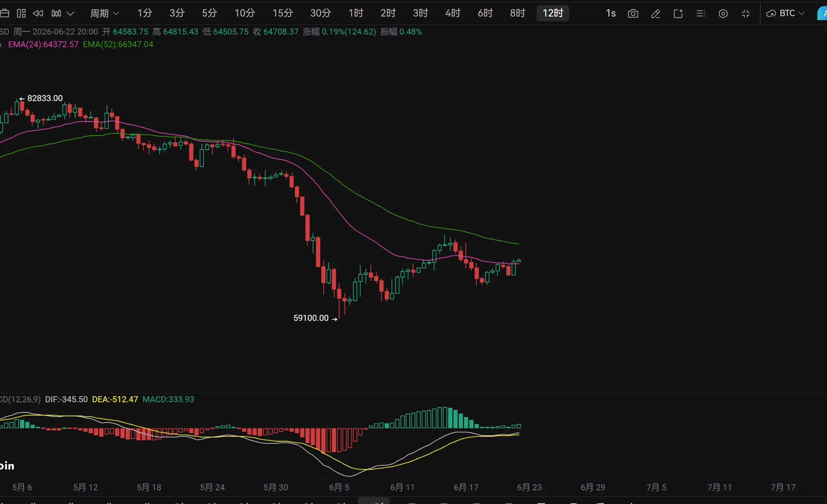Click the EMA(24) indicator label
Viewport: 827px width, 504px height.
point(43,44)
